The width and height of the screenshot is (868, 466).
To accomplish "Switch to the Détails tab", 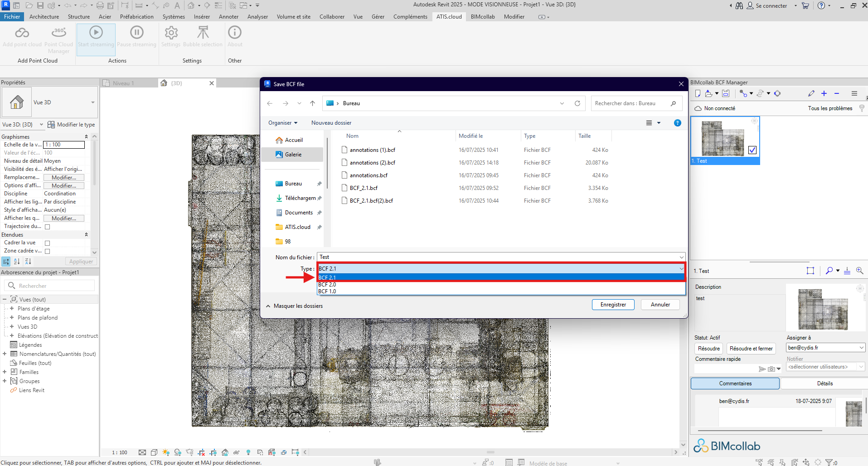I will pos(824,383).
